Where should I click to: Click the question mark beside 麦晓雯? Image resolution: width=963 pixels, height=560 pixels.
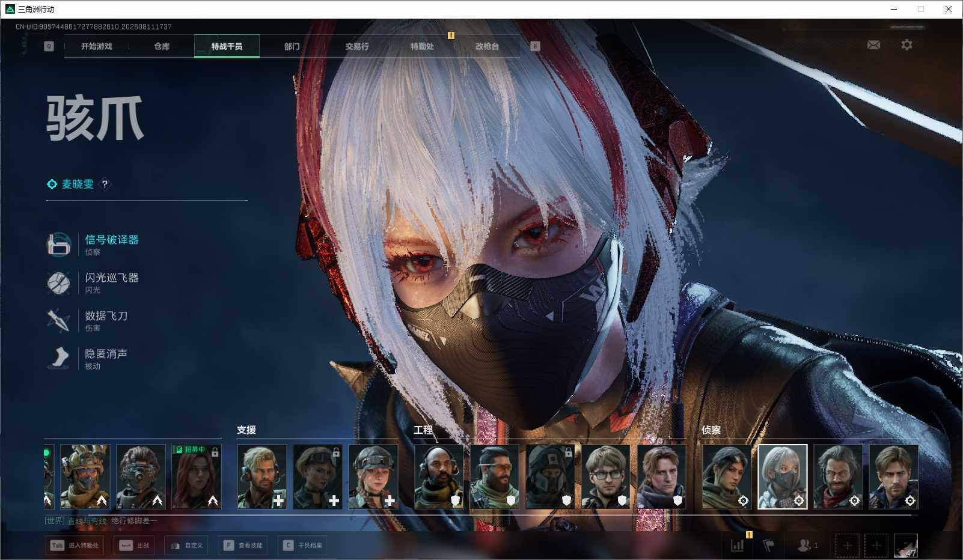pyautogui.click(x=105, y=184)
